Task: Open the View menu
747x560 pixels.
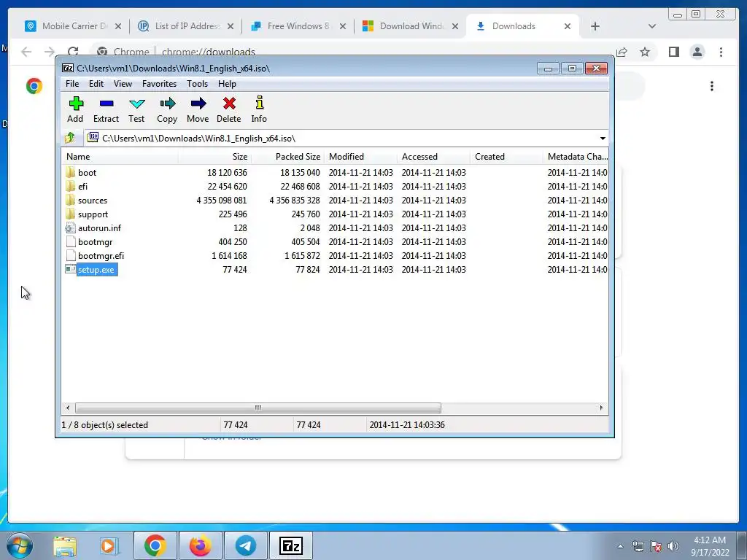Action: tap(123, 84)
